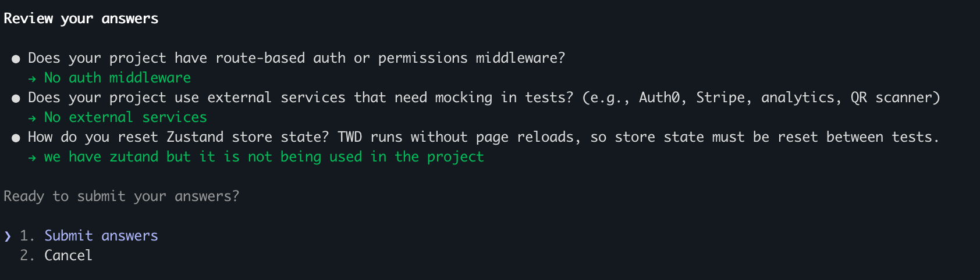Select the "Submit answers" option

(x=101, y=236)
